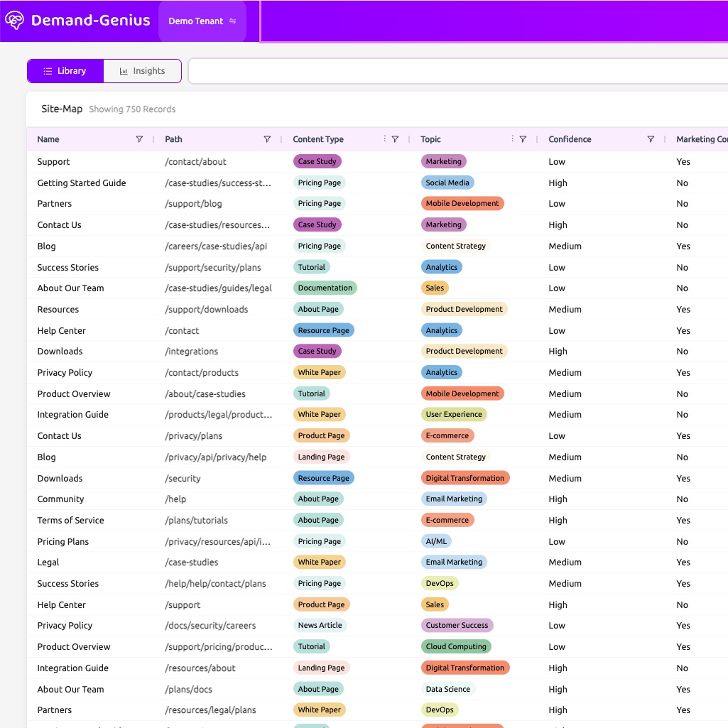The height and width of the screenshot is (728, 728).
Task: Switch to the Library tab
Action: [65, 71]
